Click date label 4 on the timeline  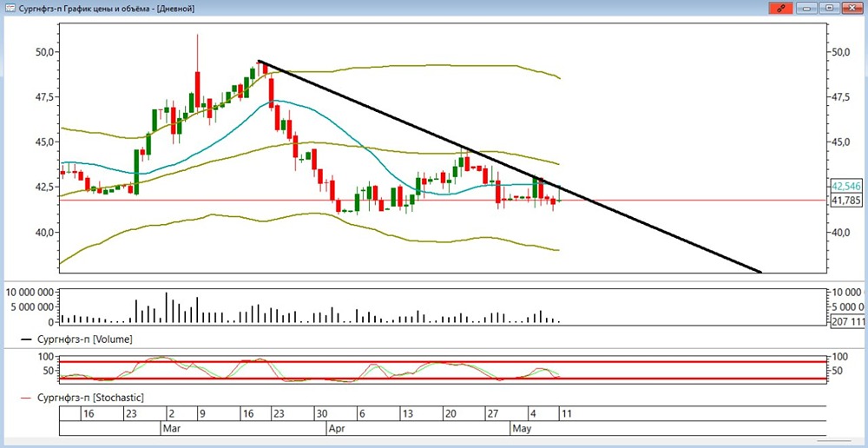pos(533,413)
